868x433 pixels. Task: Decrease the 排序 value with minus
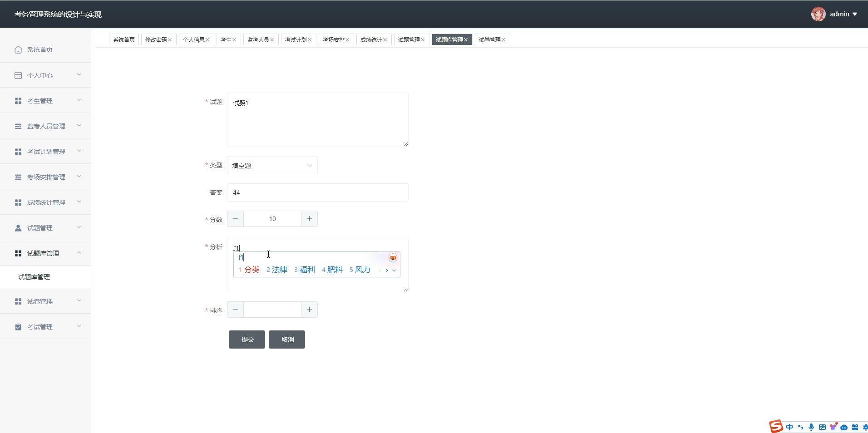[x=235, y=310]
